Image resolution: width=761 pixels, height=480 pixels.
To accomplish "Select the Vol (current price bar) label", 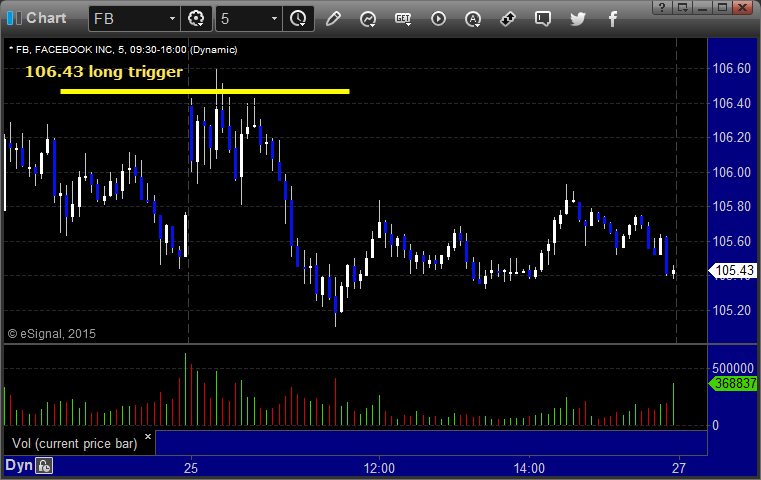I will coord(75,444).
